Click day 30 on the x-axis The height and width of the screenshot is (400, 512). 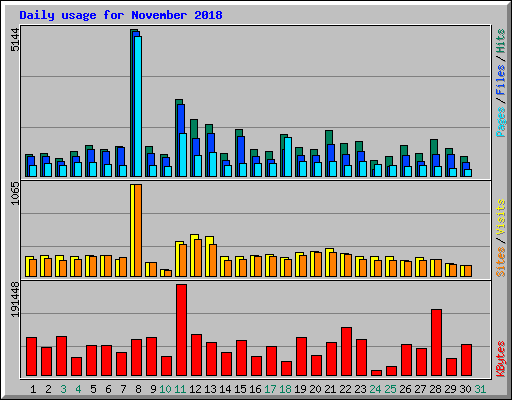(x=465, y=389)
